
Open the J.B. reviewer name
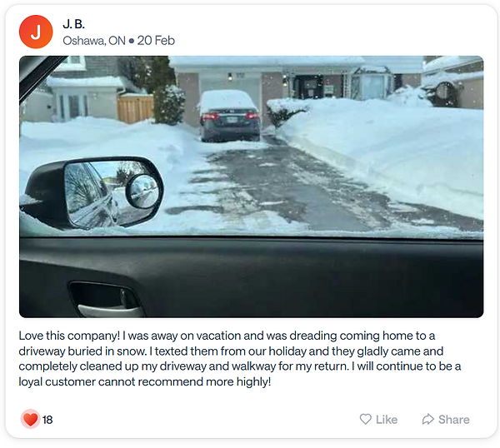(73, 24)
